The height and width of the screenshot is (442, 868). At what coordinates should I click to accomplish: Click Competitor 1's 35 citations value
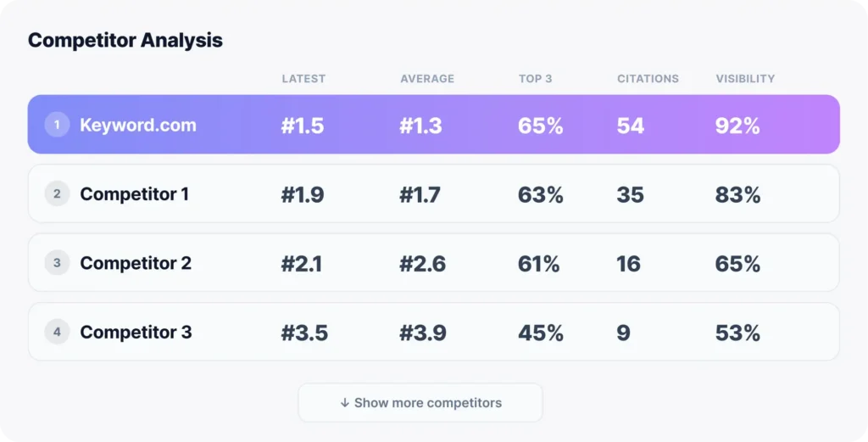click(630, 194)
